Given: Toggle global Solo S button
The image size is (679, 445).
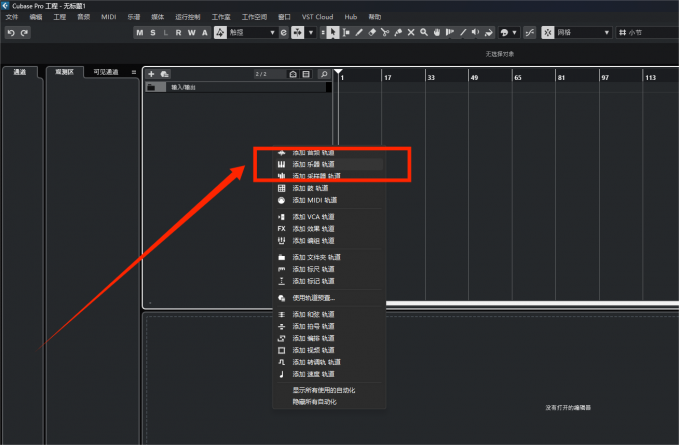Looking at the screenshot, I should (x=152, y=32).
